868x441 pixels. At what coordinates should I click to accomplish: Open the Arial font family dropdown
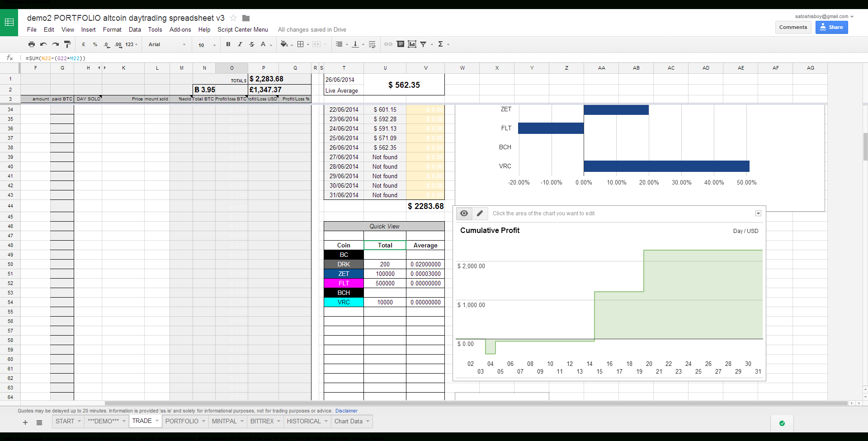coord(166,44)
